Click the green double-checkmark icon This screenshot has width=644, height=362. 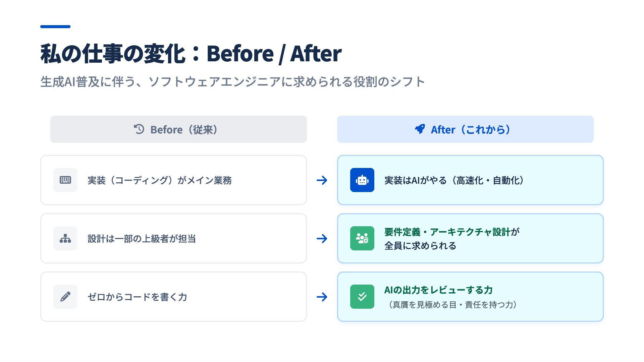tap(362, 297)
